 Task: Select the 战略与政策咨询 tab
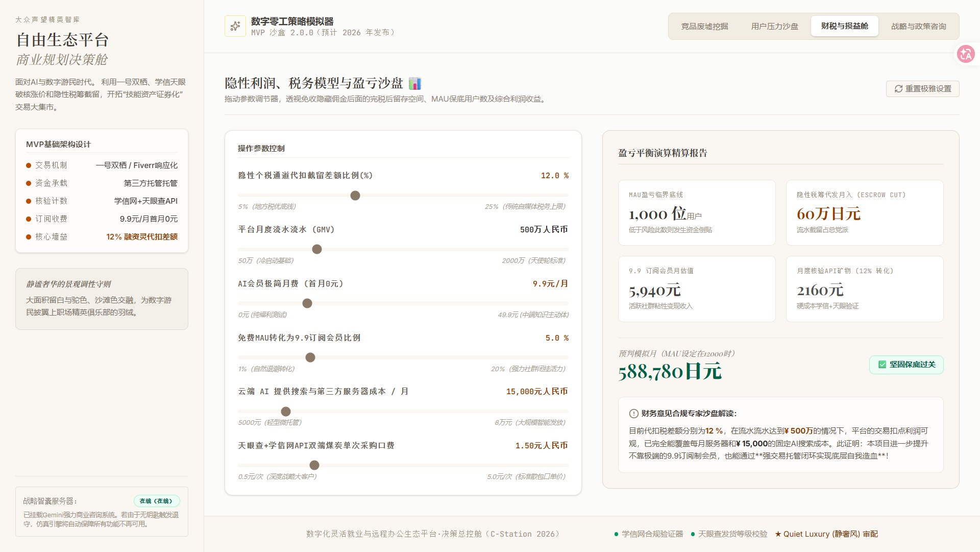pos(918,26)
